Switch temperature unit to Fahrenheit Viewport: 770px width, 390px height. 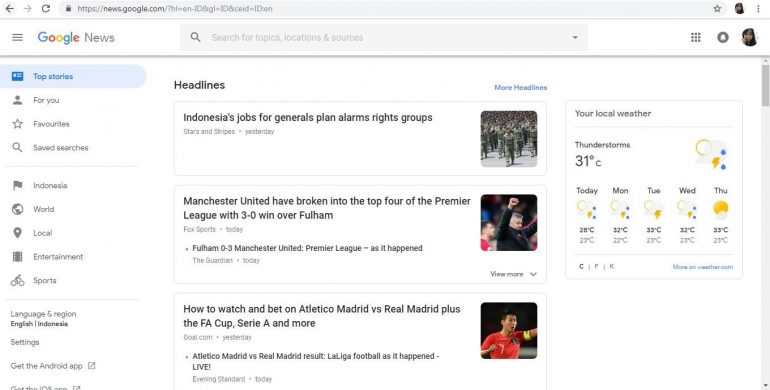597,267
